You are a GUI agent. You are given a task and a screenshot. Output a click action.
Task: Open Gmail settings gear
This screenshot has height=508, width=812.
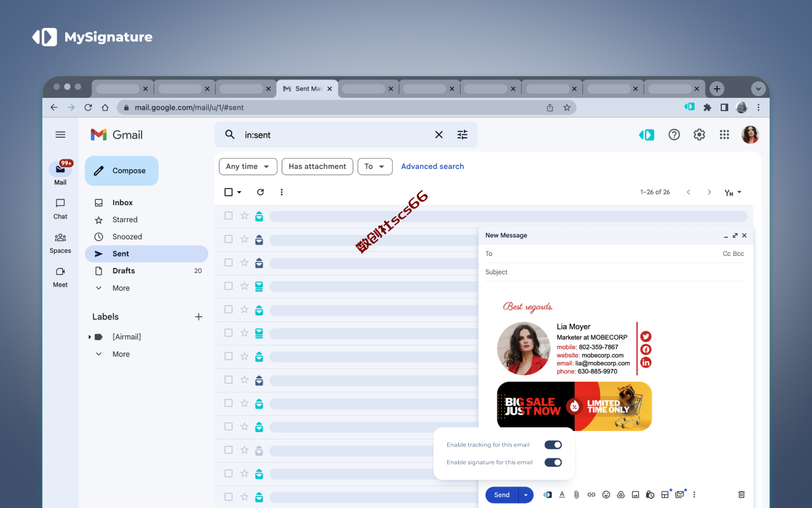point(699,135)
